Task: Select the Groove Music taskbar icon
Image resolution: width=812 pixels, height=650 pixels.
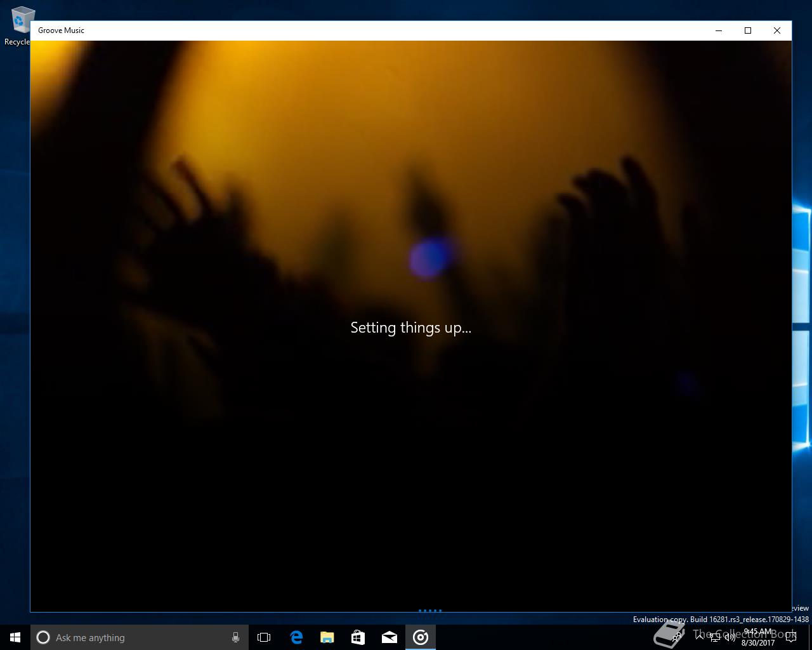Action: point(421,637)
